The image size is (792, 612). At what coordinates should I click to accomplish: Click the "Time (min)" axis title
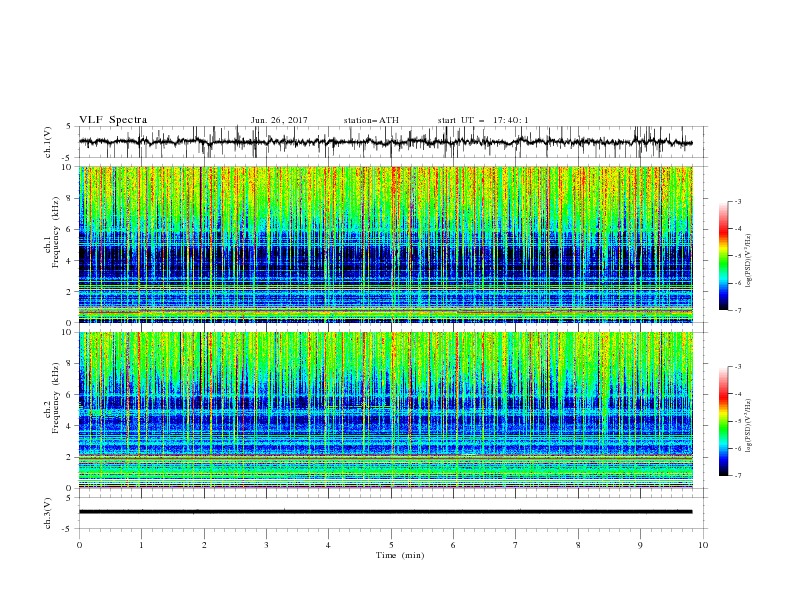400,555
